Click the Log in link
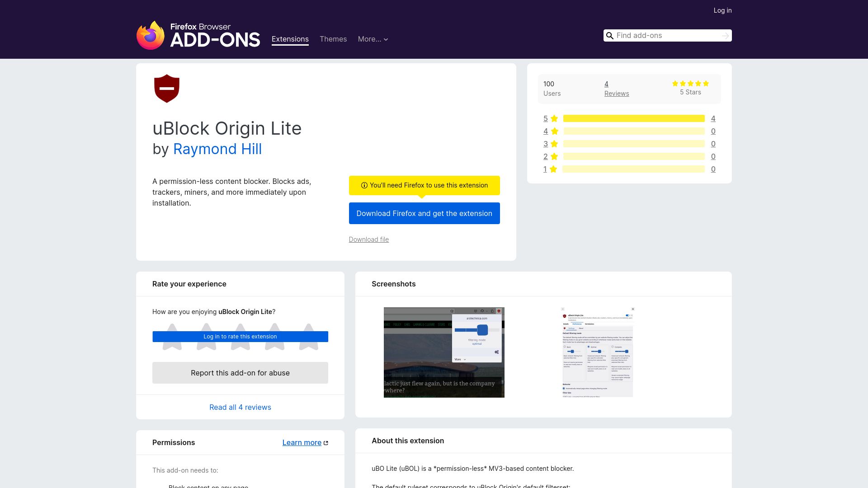 722,10
